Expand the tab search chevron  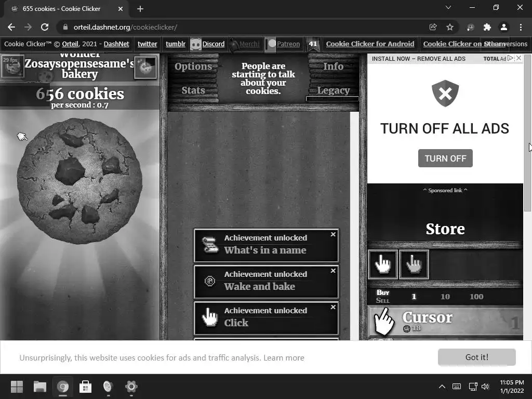(x=448, y=7)
